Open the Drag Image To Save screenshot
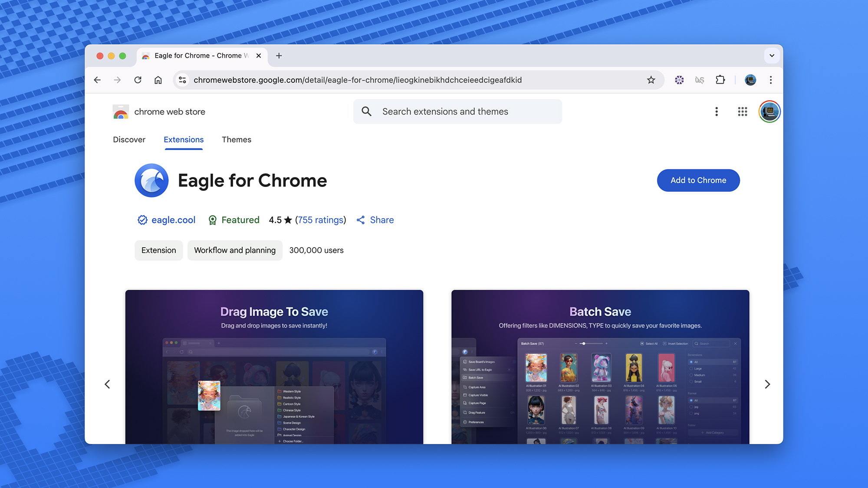Viewport: 868px width, 488px height. click(274, 367)
